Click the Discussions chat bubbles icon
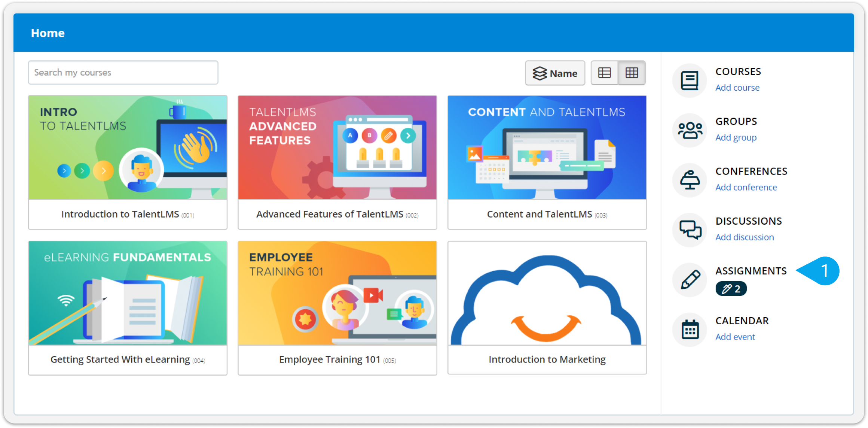This screenshot has width=868, height=428. 690,230
